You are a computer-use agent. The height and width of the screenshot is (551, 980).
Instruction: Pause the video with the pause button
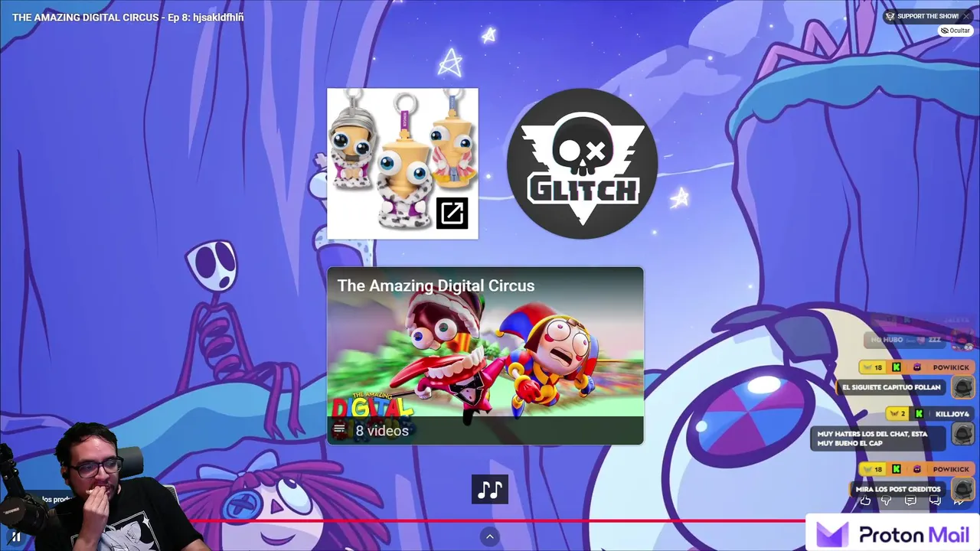pyautogui.click(x=15, y=536)
